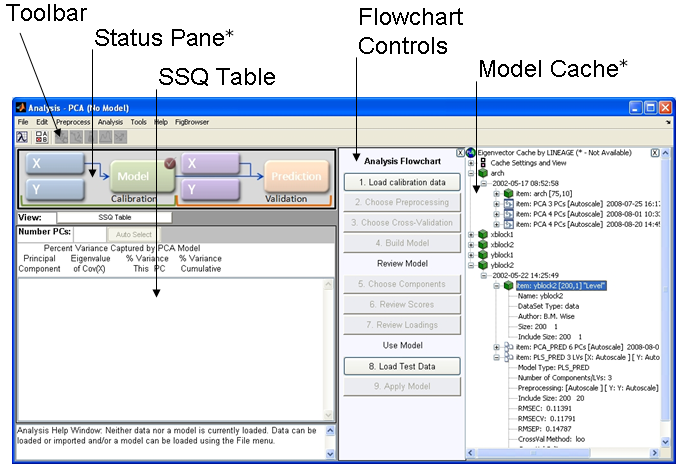Expand the PCA_PRED 6 PCs item

pos(497,346)
